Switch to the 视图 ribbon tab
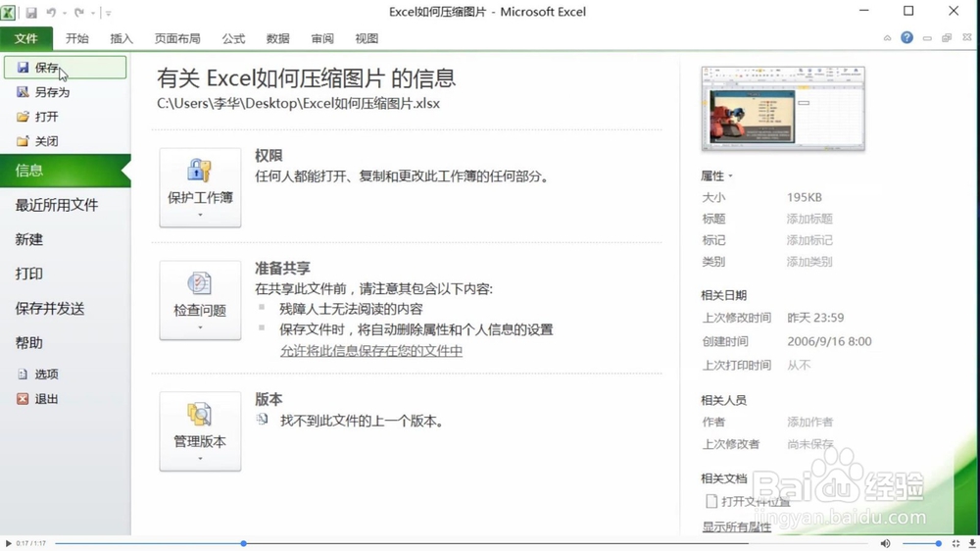Viewport: 980px width, 551px height. tap(367, 39)
